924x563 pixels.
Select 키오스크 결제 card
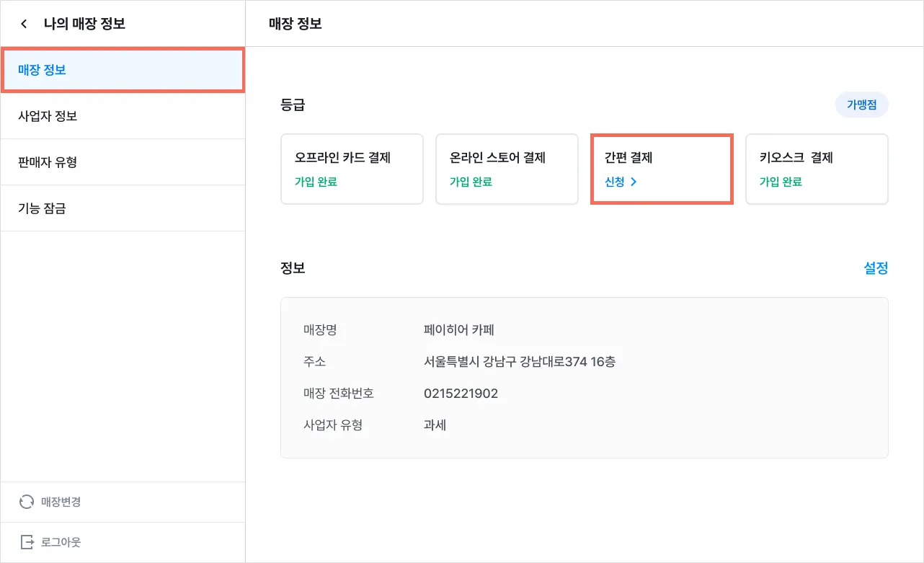(x=817, y=169)
